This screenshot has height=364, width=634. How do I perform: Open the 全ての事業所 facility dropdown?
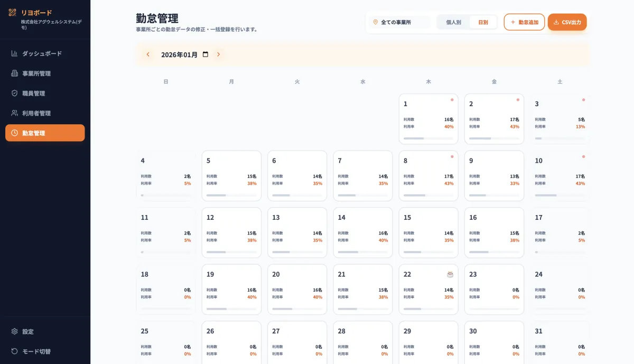[400, 22]
